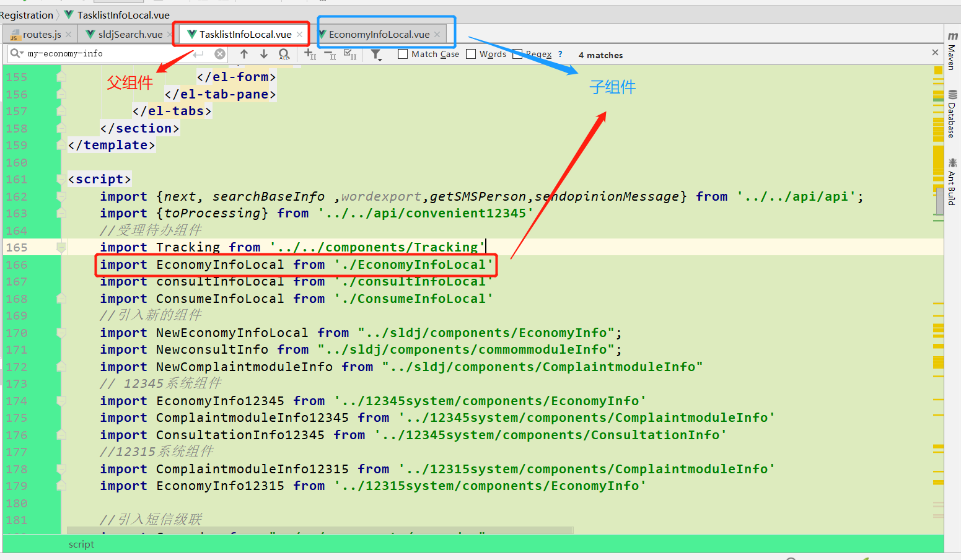Unselect the last occurrence
This screenshot has height=560, width=961.
(x=330, y=55)
